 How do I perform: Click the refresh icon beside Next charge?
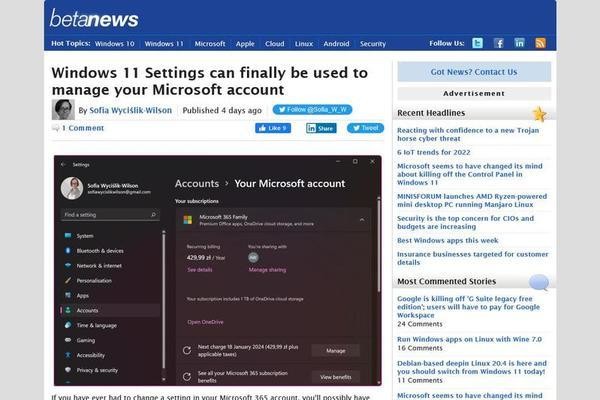click(x=187, y=350)
